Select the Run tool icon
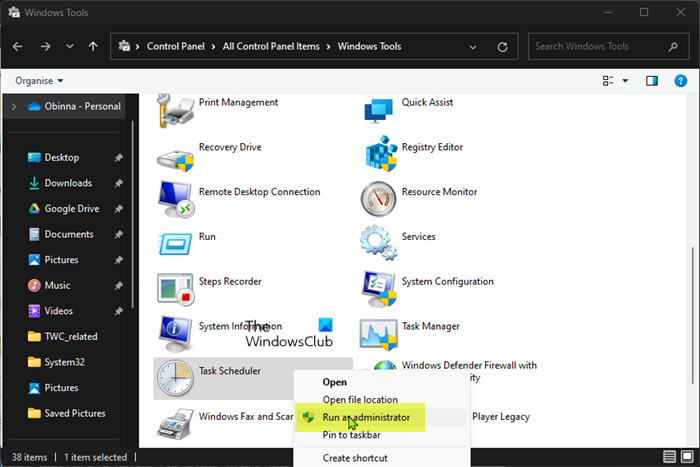Image resolution: width=700 pixels, height=467 pixels. (175, 244)
